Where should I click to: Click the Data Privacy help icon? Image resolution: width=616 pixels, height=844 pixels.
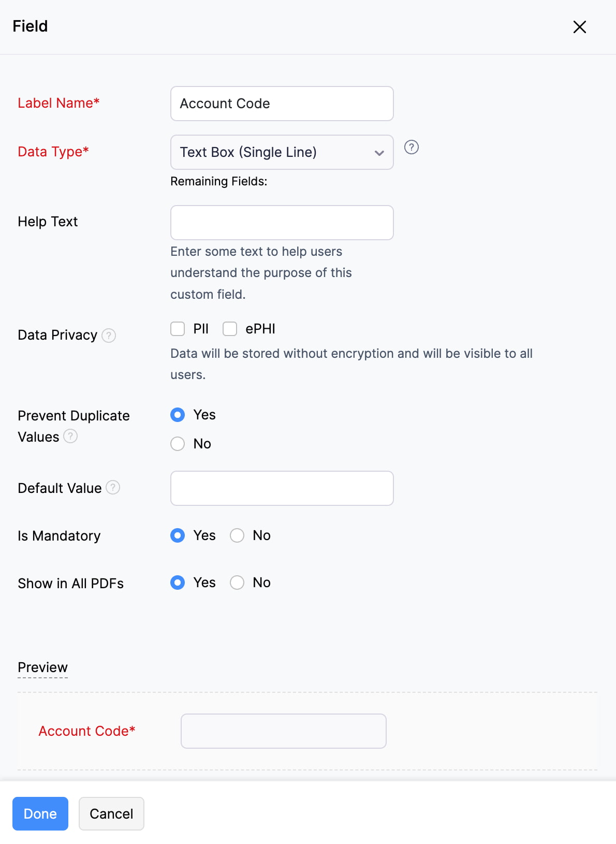[109, 336]
